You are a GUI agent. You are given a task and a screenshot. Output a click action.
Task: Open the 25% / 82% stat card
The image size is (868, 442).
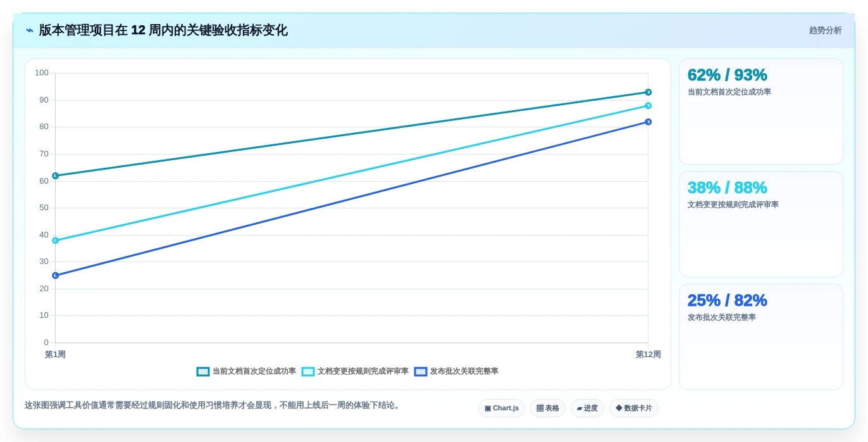click(761, 337)
